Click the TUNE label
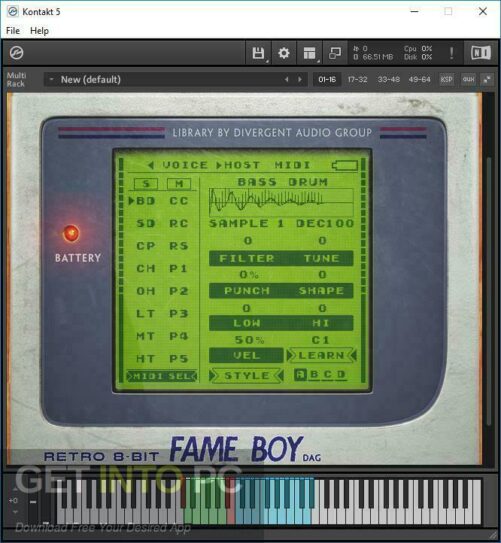 tap(322, 258)
